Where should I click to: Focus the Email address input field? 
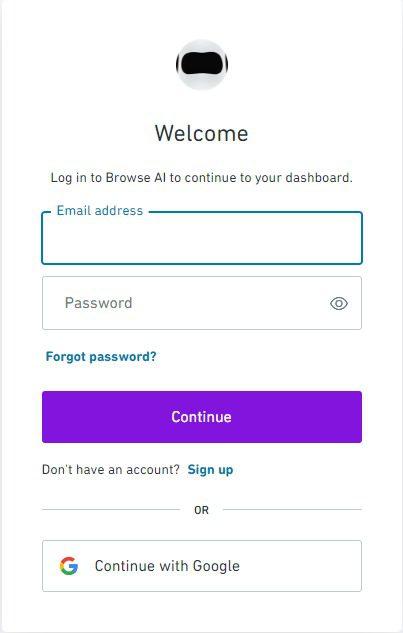[202, 238]
